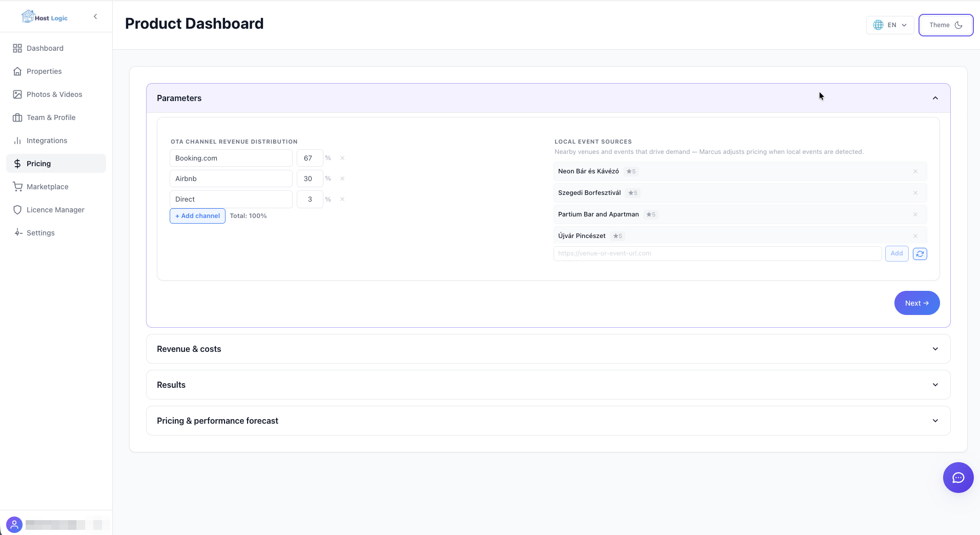Remove Újvár Pincészet event source

pyautogui.click(x=915, y=236)
